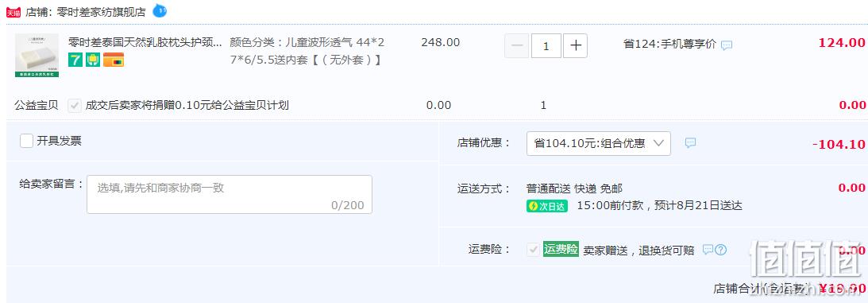Click the help question mark for 运费险
Image resolution: width=868 pixels, height=303 pixels.
coord(721,250)
